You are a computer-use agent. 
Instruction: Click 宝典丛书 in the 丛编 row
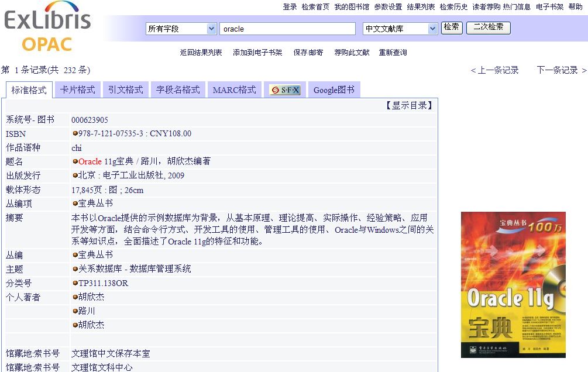(95, 254)
